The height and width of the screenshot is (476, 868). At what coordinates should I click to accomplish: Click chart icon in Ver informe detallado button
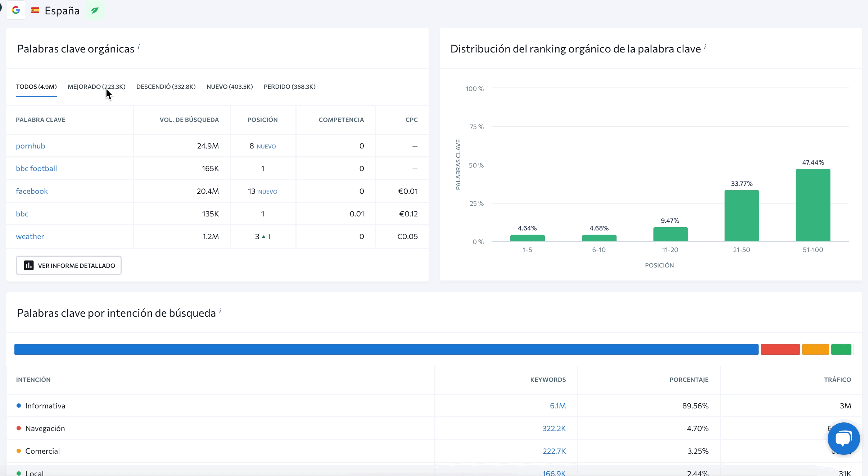[x=29, y=265]
